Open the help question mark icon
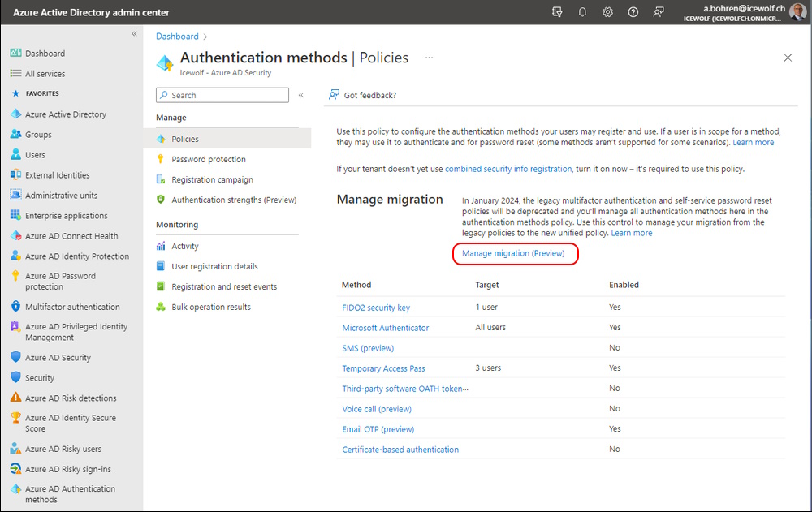The image size is (812, 512). 633,12
